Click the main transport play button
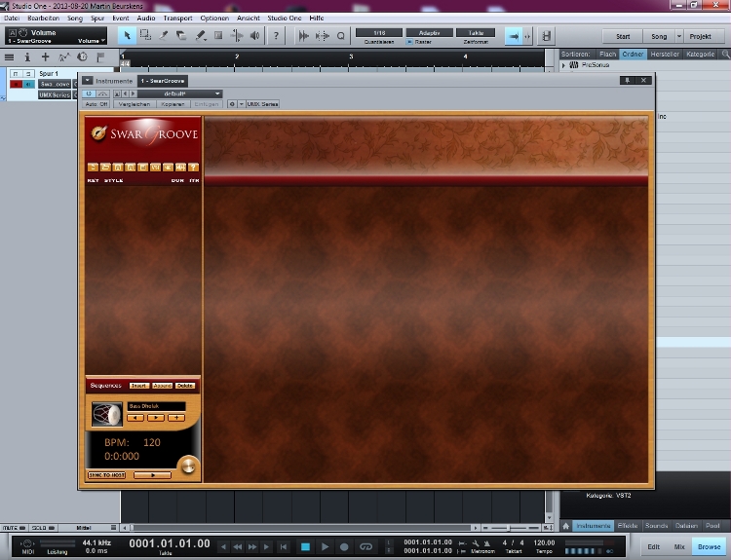Image resolution: width=731 pixels, height=560 pixels. point(325,546)
